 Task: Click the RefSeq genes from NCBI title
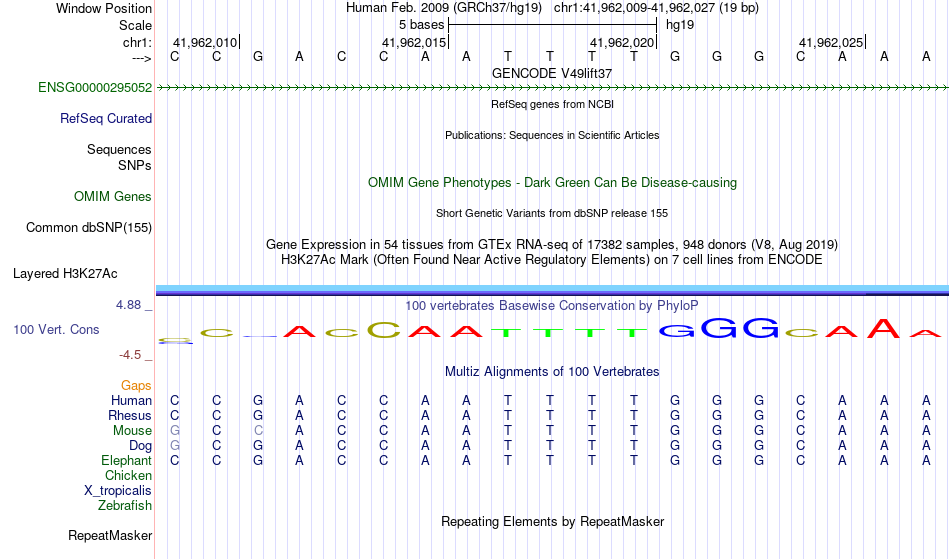553,104
